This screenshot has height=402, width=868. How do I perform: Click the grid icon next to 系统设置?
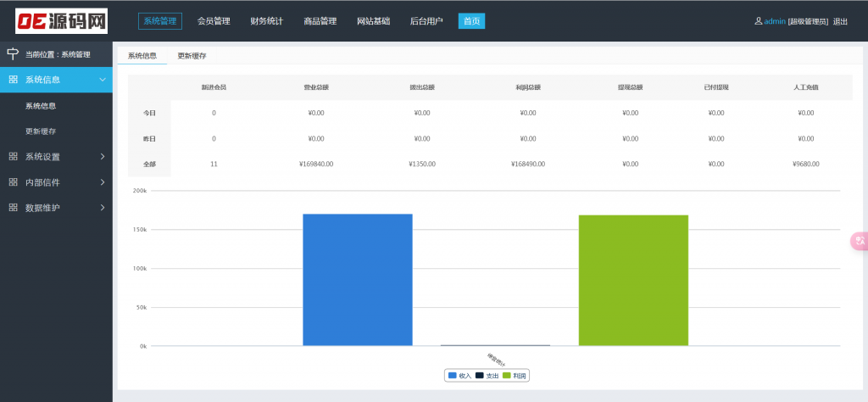coord(13,157)
